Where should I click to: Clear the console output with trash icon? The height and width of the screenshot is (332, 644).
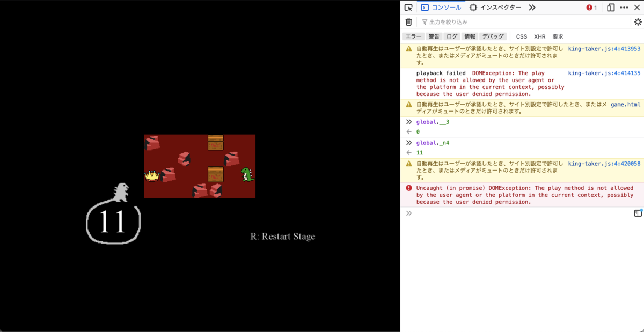(408, 22)
